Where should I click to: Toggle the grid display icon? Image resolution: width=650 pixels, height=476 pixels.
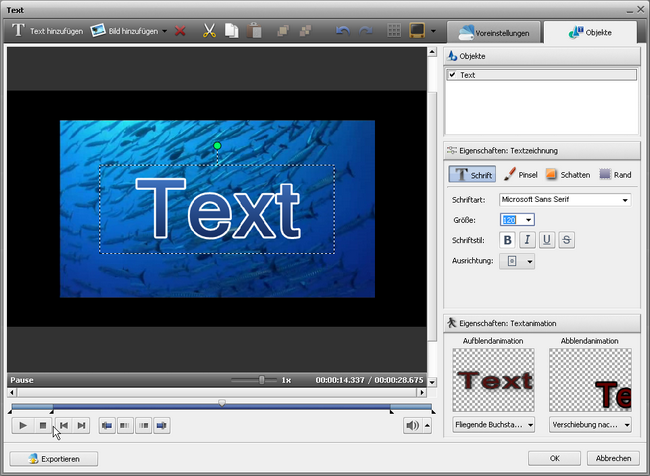394,31
